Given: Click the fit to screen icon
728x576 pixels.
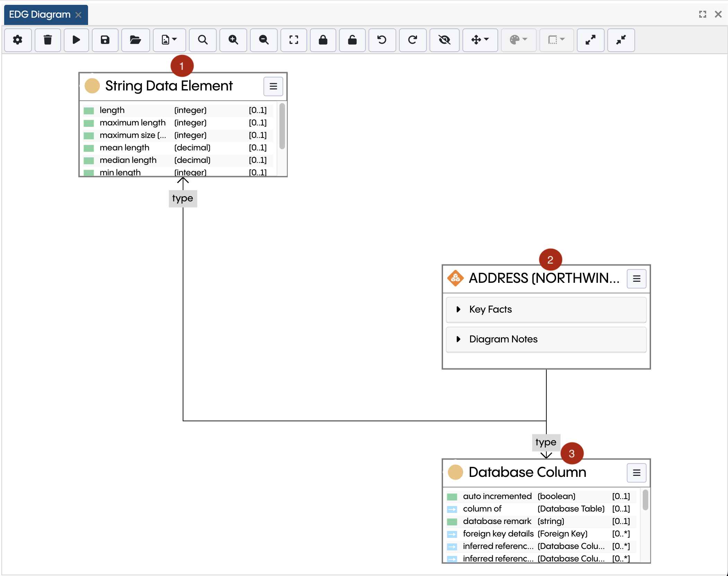Looking at the screenshot, I should click(x=294, y=40).
